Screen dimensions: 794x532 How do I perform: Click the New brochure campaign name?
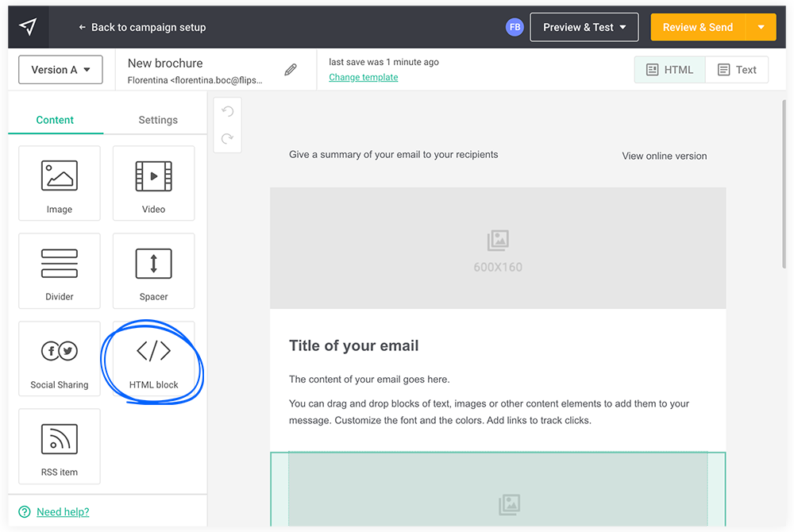[165, 64]
